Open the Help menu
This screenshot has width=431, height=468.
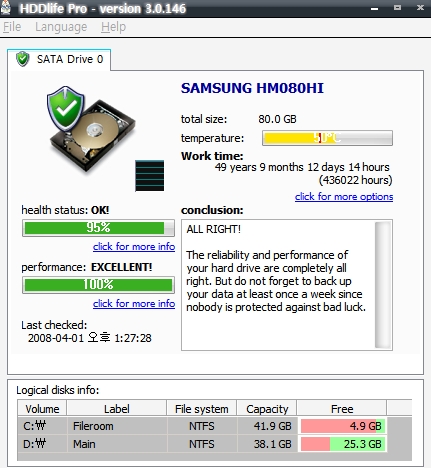point(114,27)
